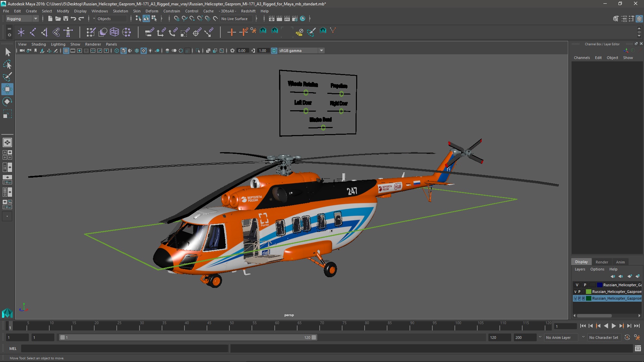Open the Objects selection mask dropdown arrow
The width and height of the screenshot is (644, 362).
(x=94, y=19)
